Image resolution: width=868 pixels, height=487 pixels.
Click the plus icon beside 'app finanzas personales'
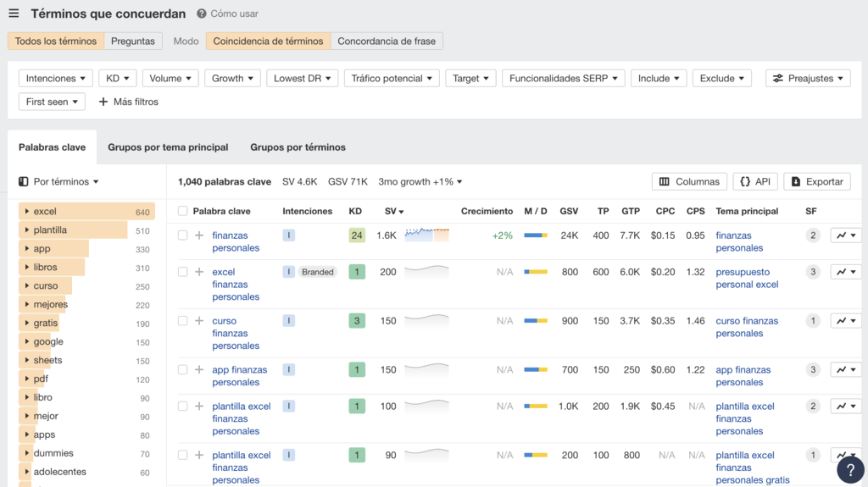pos(199,370)
